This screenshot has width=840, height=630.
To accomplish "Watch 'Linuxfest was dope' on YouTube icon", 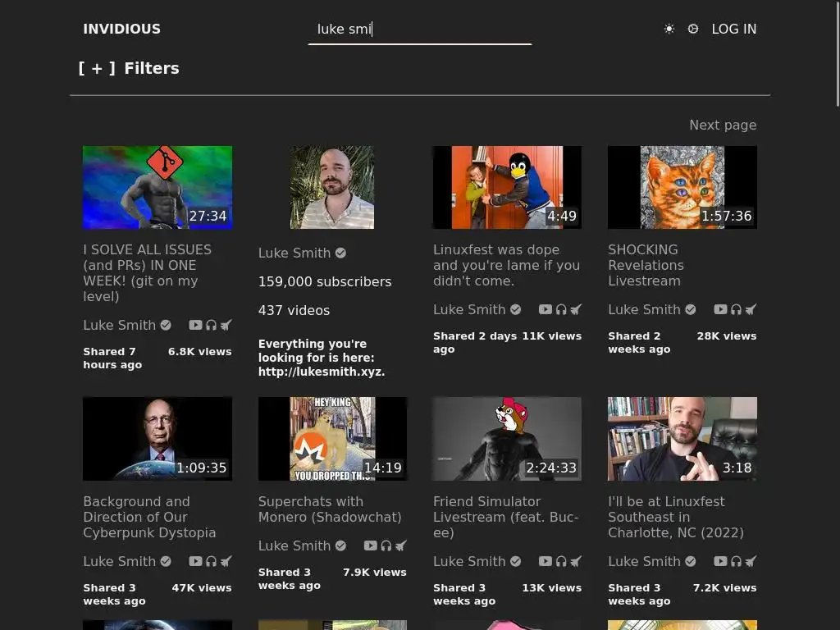I will pyautogui.click(x=546, y=309).
